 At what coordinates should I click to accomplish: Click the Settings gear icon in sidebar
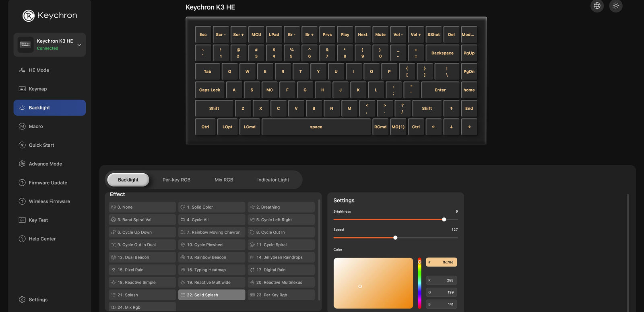[x=22, y=300]
